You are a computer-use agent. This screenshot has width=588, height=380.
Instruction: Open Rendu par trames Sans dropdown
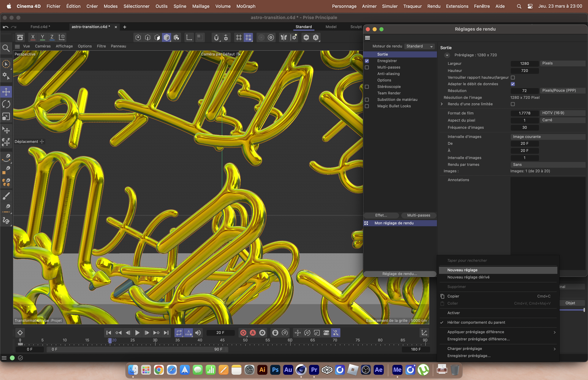(548, 165)
